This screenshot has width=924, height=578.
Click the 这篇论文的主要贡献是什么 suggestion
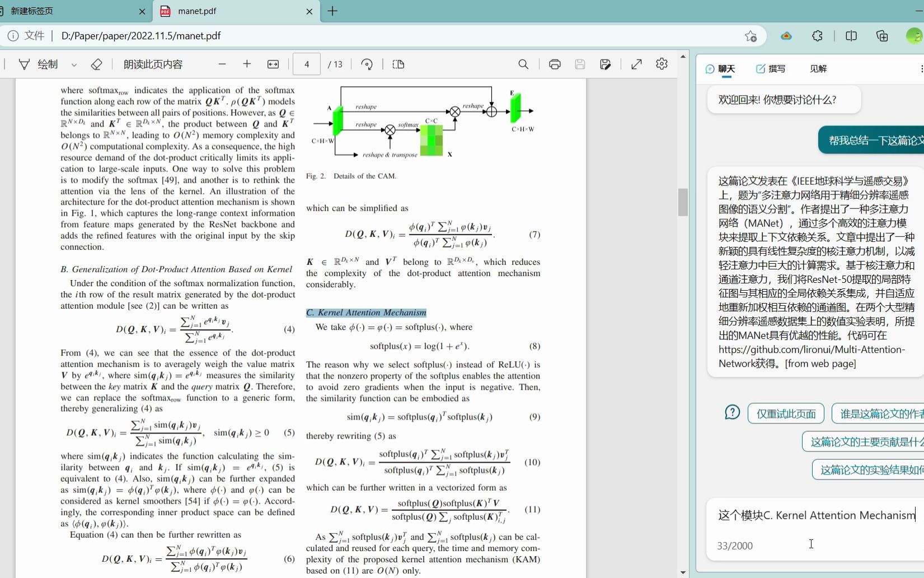point(863,442)
